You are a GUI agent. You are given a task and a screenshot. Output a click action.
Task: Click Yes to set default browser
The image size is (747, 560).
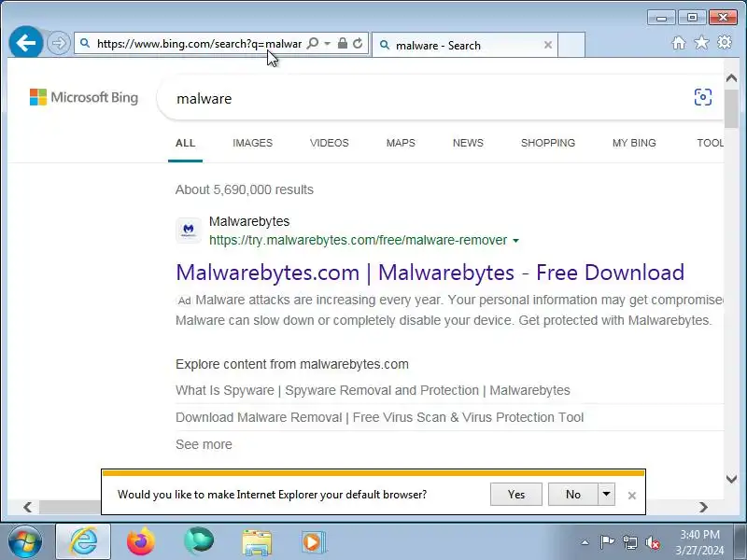click(x=516, y=495)
